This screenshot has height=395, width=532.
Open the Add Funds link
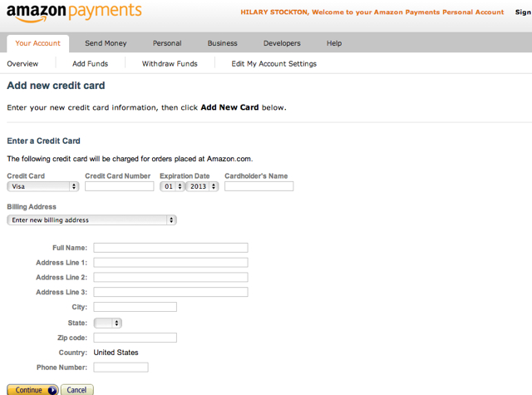pos(90,64)
